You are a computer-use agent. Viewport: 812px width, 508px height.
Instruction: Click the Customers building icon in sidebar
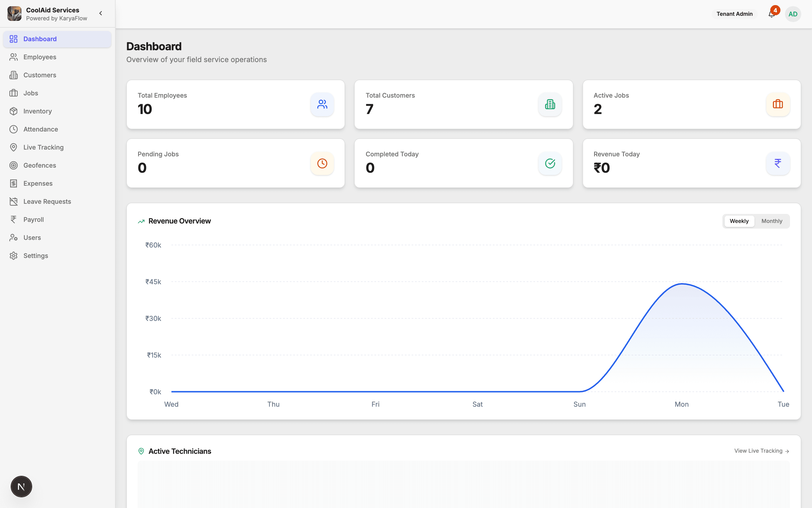point(14,75)
